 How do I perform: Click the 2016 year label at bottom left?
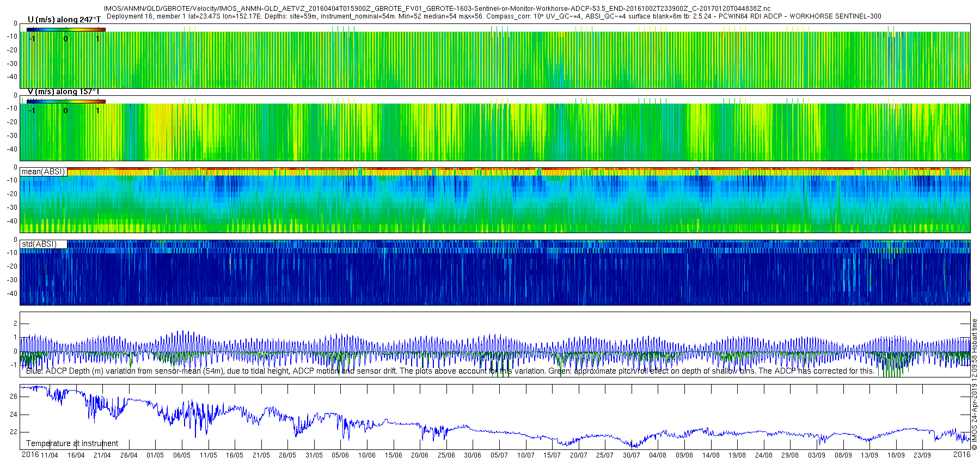pos(30,455)
